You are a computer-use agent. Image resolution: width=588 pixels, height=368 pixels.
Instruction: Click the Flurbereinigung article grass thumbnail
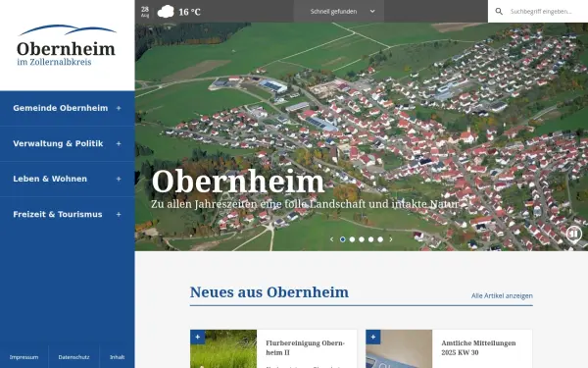pos(223,349)
